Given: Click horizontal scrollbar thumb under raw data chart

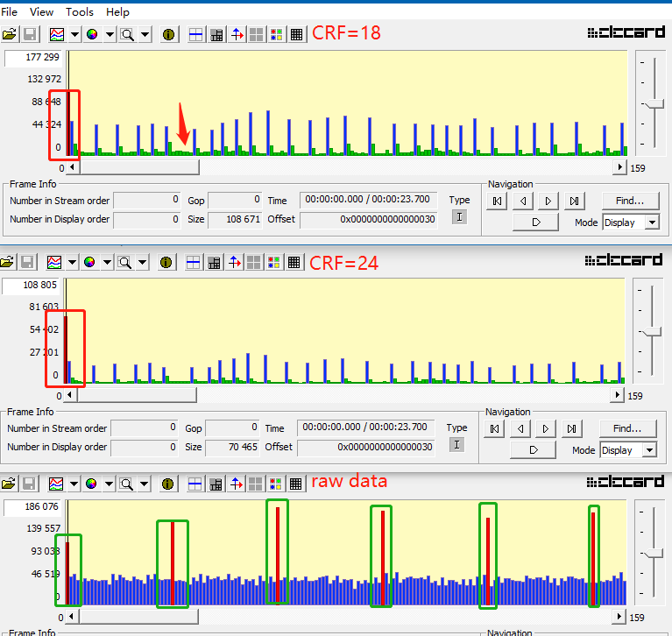Looking at the screenshot, I should click(138, 617).
